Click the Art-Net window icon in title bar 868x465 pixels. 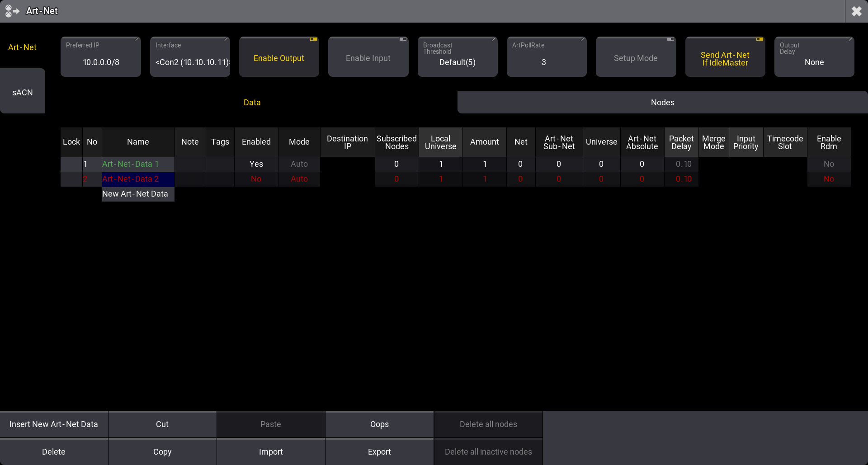(12, 11)
